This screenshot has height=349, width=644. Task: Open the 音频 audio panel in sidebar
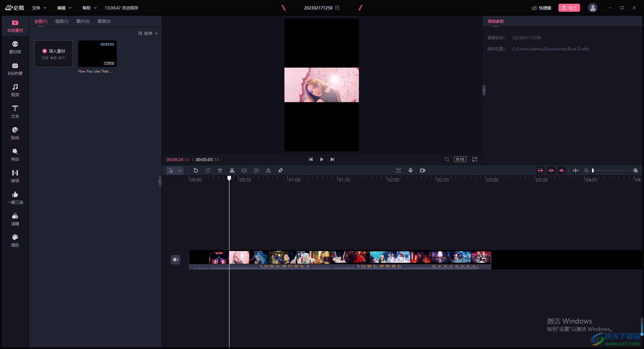click(15, 91)
